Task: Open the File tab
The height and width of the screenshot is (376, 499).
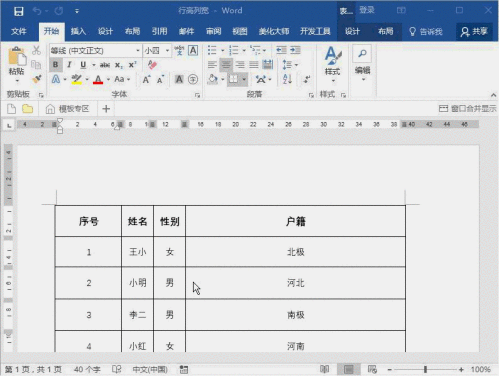Action: pyautogui.click(x=19, y=31)
